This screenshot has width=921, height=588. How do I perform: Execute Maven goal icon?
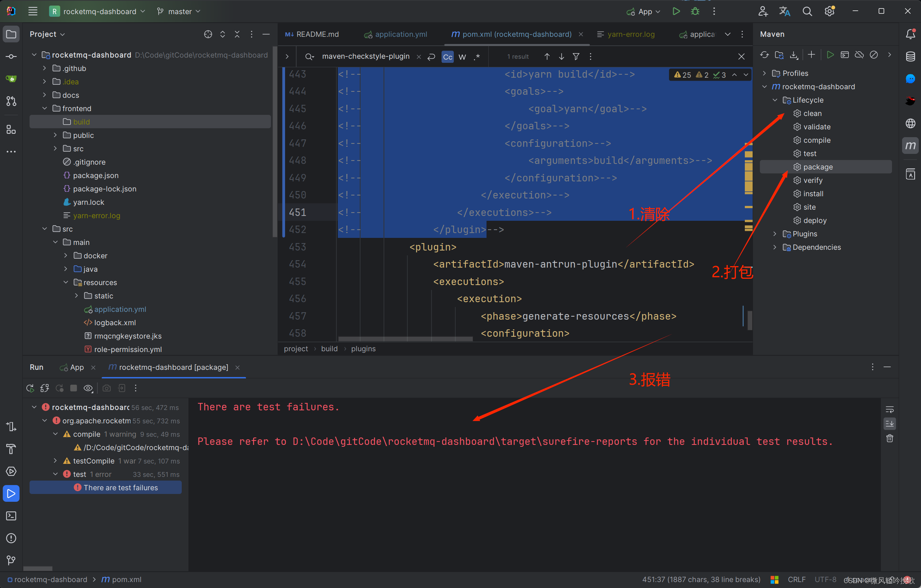[x=844, y=55]
